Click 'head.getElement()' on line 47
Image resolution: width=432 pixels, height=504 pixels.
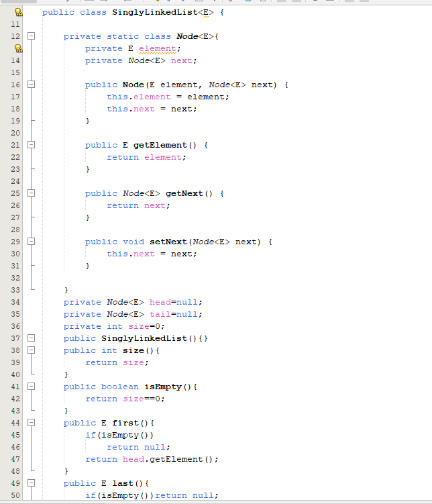(168, 459)
